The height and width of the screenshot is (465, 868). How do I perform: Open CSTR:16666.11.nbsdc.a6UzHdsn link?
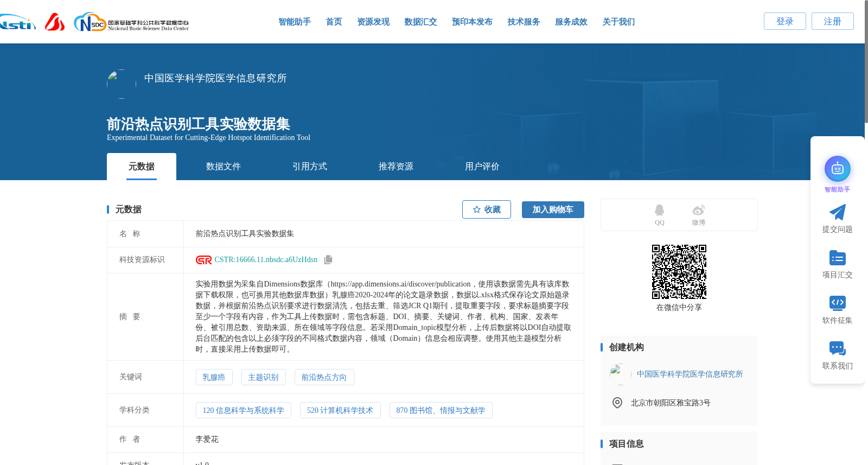266,260
